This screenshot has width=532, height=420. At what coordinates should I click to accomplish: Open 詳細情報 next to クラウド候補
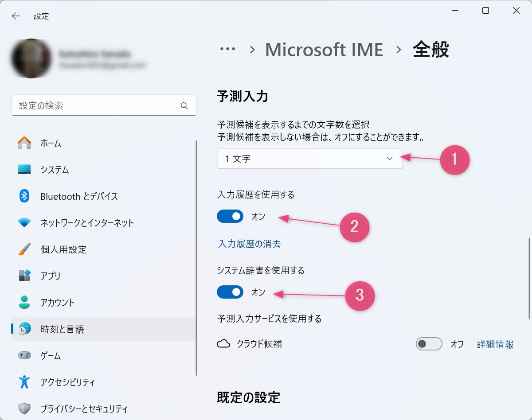[494, 344]
